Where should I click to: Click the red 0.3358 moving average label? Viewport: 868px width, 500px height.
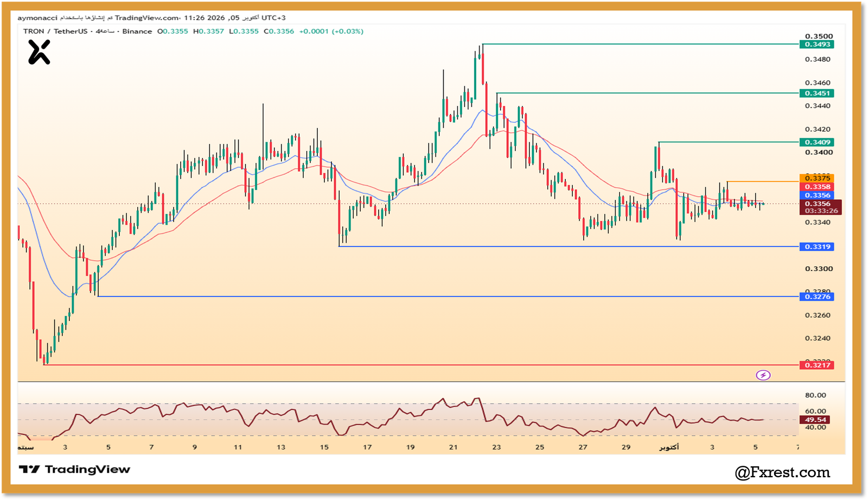[817, 187]
